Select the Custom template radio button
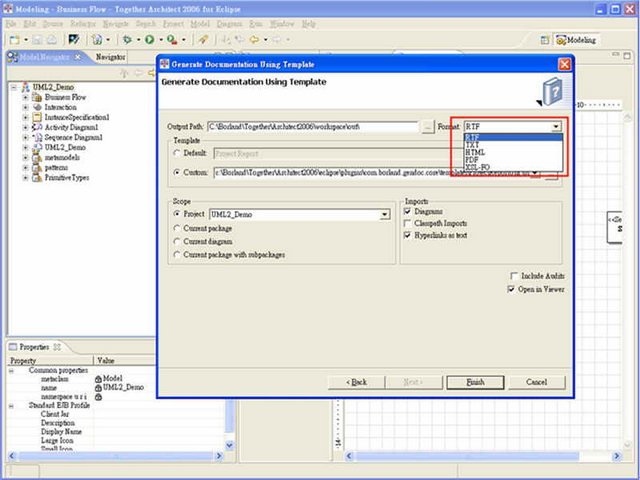The image size is (640, 480). 177,172
